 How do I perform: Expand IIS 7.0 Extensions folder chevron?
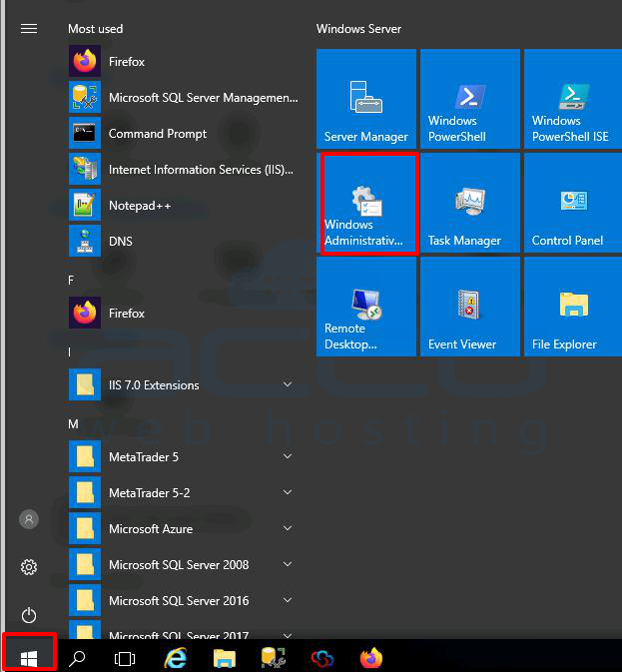tap(288, 384)
